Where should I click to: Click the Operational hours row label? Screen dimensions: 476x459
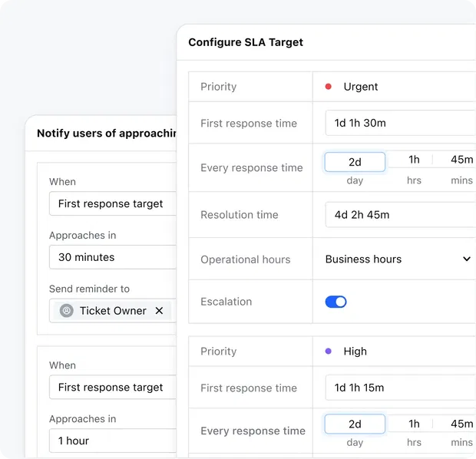point(245,259)
